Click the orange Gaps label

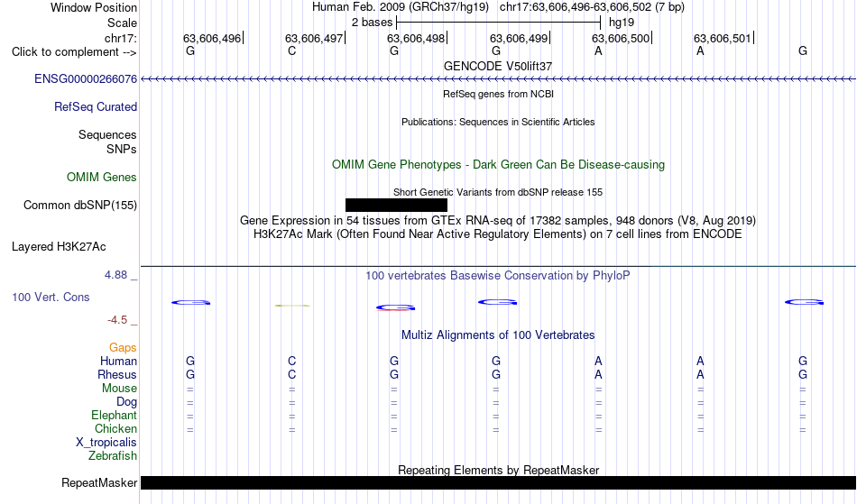point(123,348)
